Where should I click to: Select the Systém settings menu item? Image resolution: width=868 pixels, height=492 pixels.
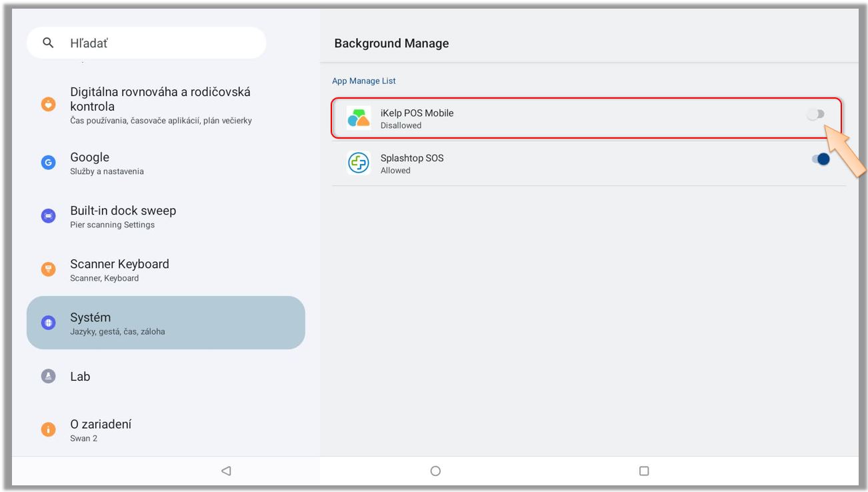coord(165,323)
